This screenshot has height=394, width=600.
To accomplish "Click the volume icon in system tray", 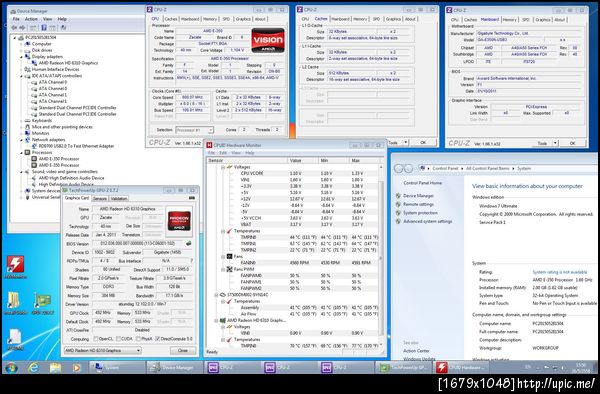I will point(562,368).
